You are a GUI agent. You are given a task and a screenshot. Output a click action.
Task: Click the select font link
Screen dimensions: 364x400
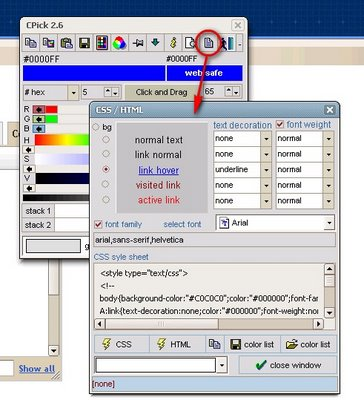click(x=182, y=224)
